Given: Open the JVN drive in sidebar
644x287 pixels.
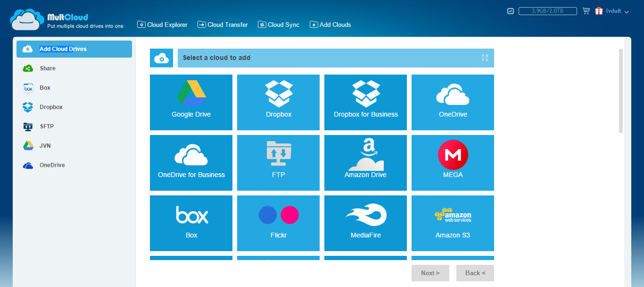Looking at the screenshot, I should click(x=74, y=146).
